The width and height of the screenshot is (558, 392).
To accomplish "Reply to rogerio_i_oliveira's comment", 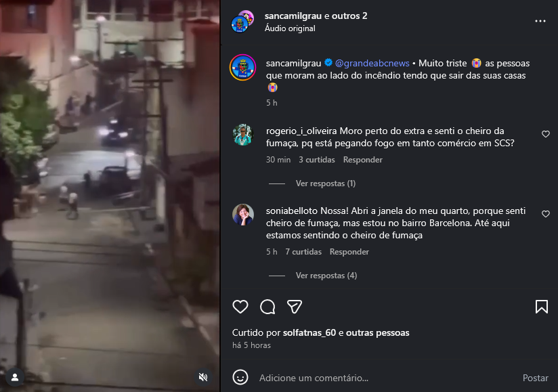I will [x=362, y=160].
